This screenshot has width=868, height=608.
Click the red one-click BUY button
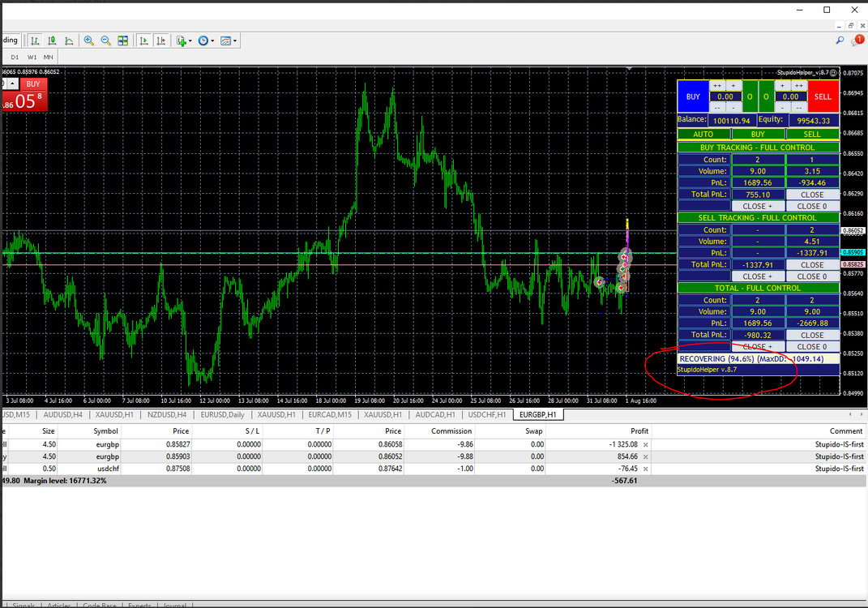tap(33, 84)
